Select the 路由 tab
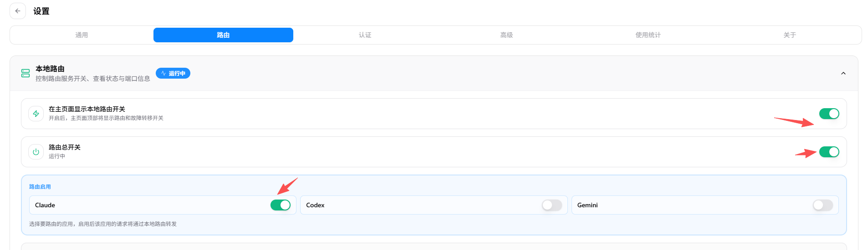The width and height of the screenshot is (868, 250). (223, 35)
